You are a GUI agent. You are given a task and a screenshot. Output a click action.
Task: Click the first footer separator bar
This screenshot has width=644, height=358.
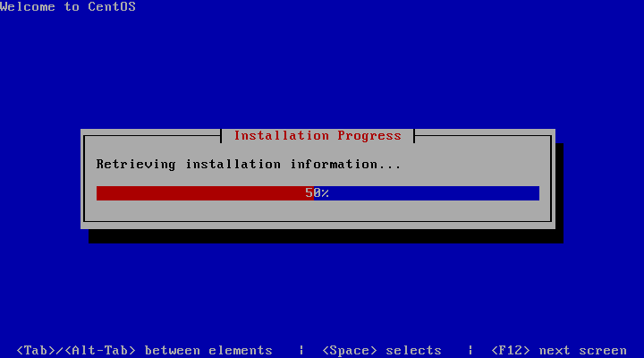click(x=301, y=350)
